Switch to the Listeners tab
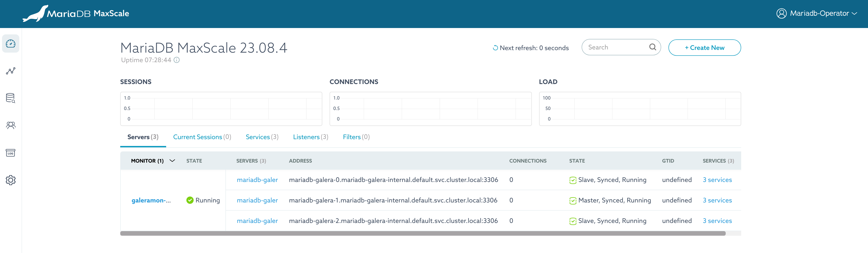868x253 pixels. click(x=311, y=137)
